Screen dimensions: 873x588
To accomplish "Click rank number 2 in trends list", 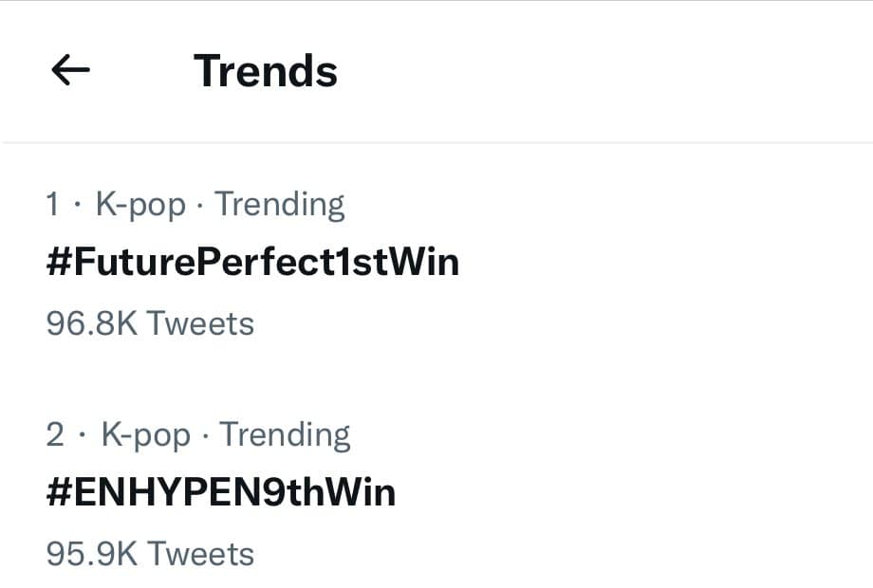I will (55, 434).
